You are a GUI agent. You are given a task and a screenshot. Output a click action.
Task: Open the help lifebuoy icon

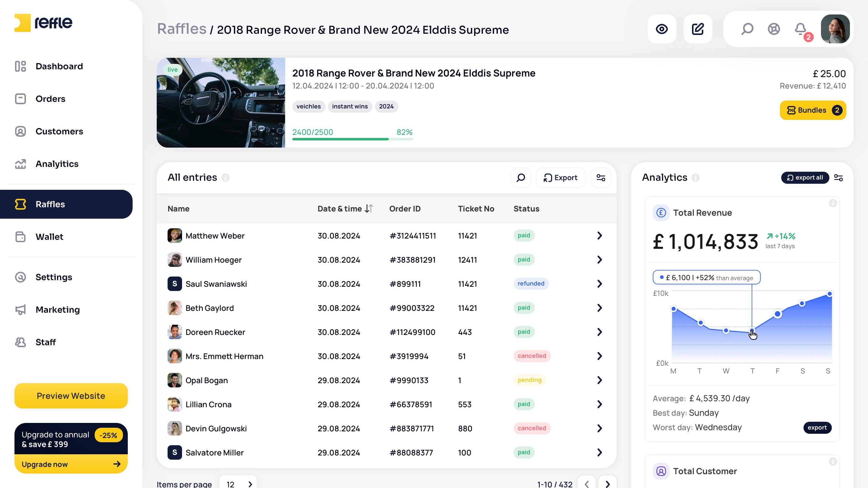tap(774, 29)
